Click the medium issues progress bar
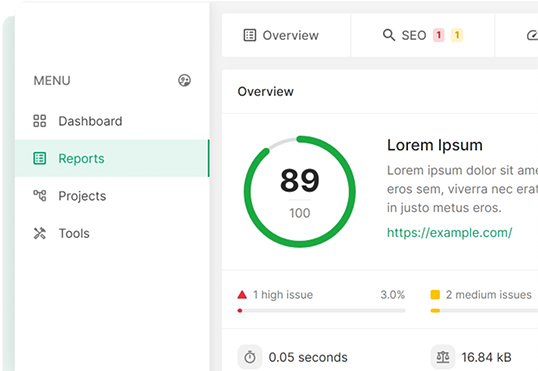Viewport: 538px width, 371px height. [484, 311]
